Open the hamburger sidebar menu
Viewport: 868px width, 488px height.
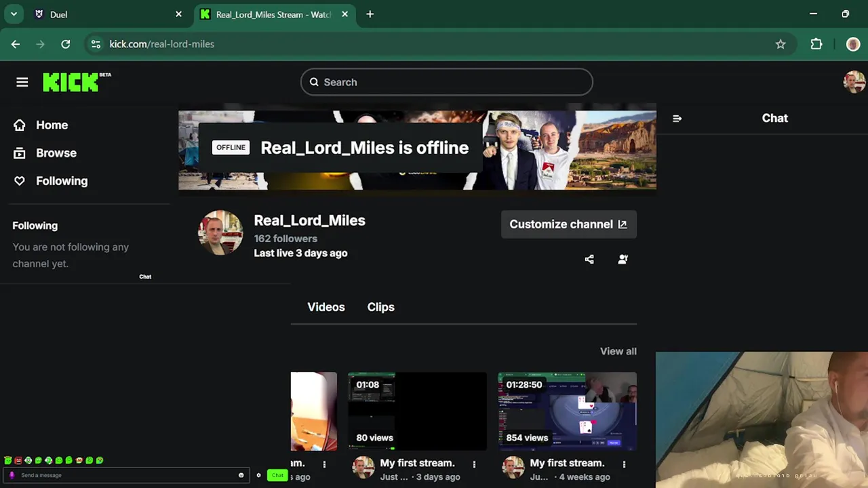pos(22,82)
